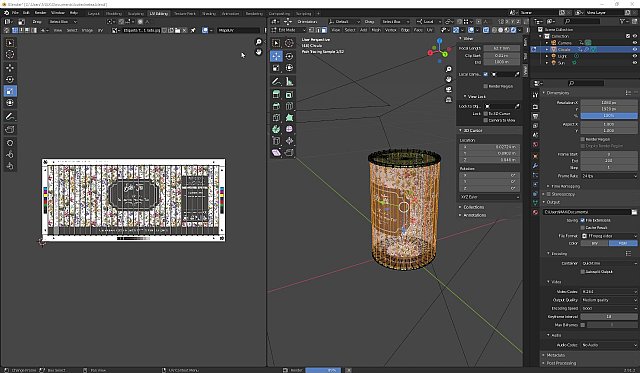640x373 pixels.
Task: Open the Audio Codec dropdown
Action: 609,345
